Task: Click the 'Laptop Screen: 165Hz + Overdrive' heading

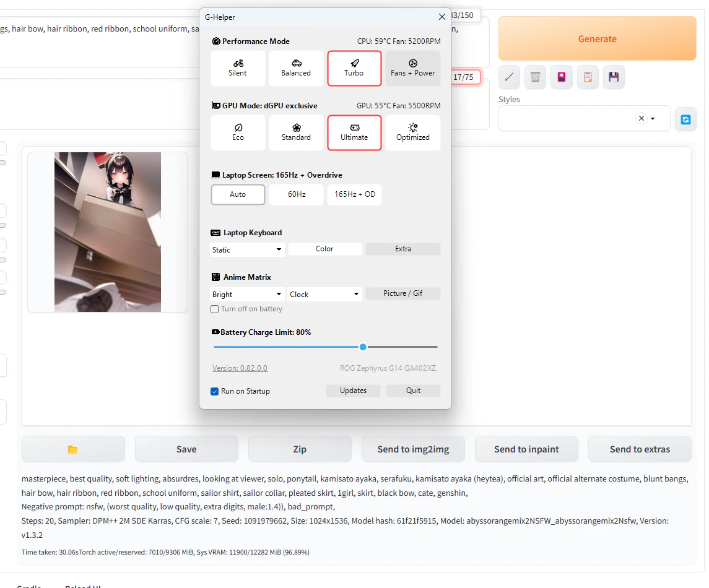Action: (x=282, y=175)
